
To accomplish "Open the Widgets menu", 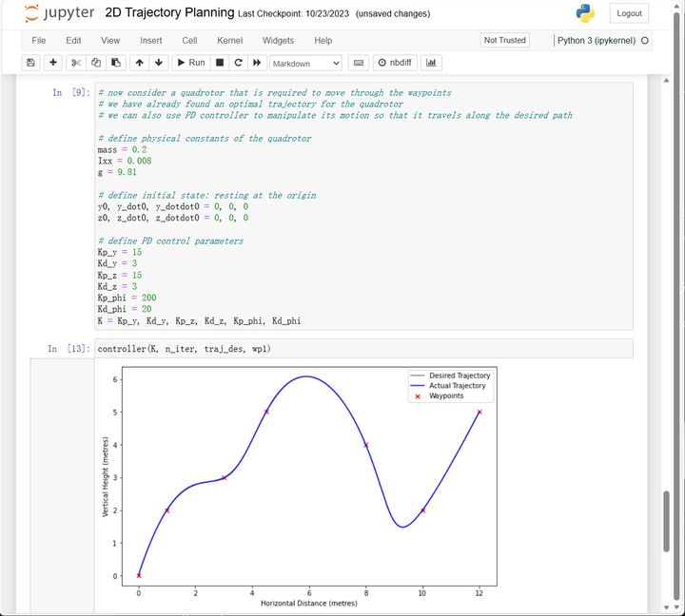I will point(278,41).
